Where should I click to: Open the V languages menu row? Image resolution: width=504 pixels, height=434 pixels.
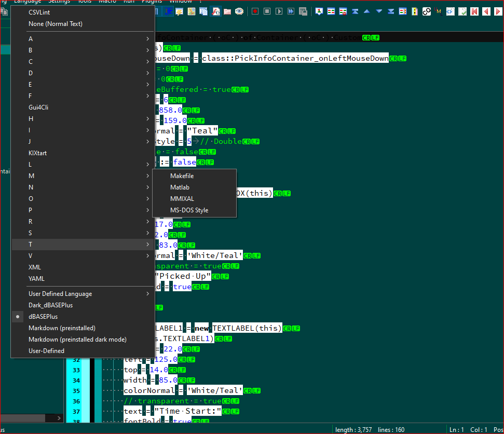(x=83, y=255)
